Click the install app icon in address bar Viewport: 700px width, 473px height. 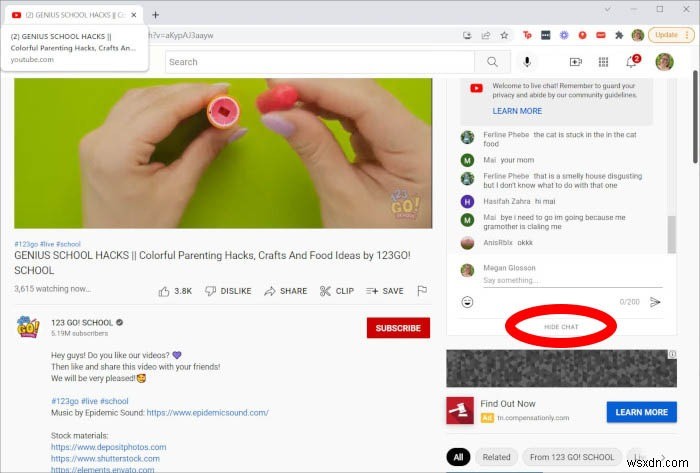467,35
